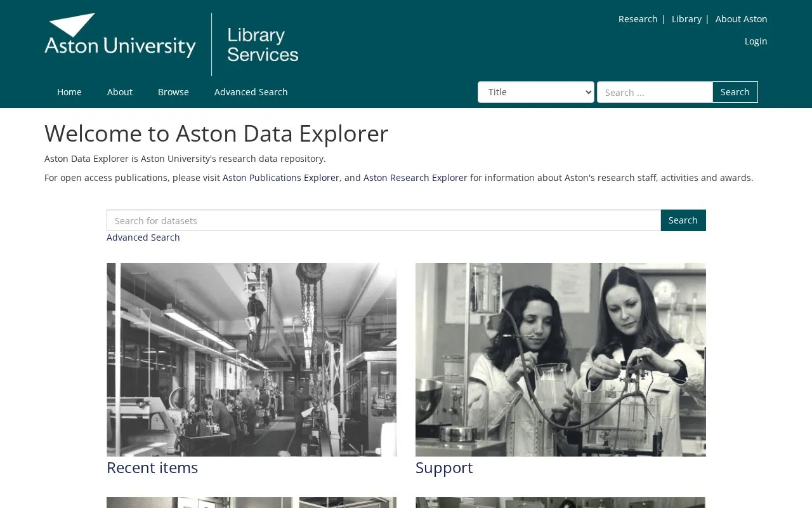Click the Aston University logo
Image resolution: width=812 pixels, height=508 pixels.
click(x=120, y=36)
